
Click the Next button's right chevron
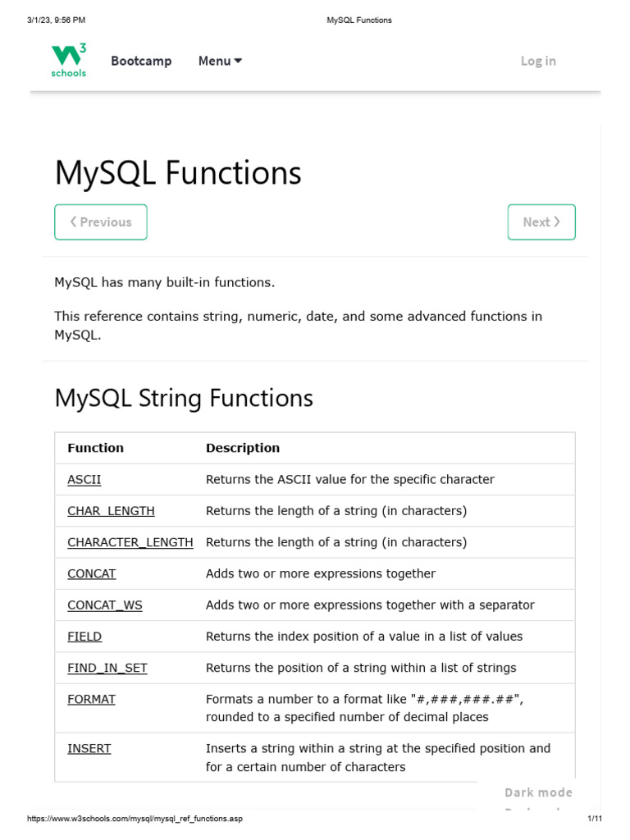tap(557, 221)
